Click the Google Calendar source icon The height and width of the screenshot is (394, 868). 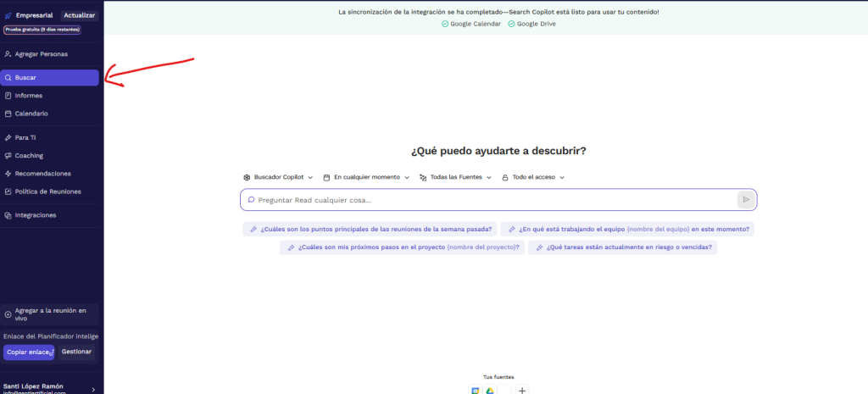475,390
